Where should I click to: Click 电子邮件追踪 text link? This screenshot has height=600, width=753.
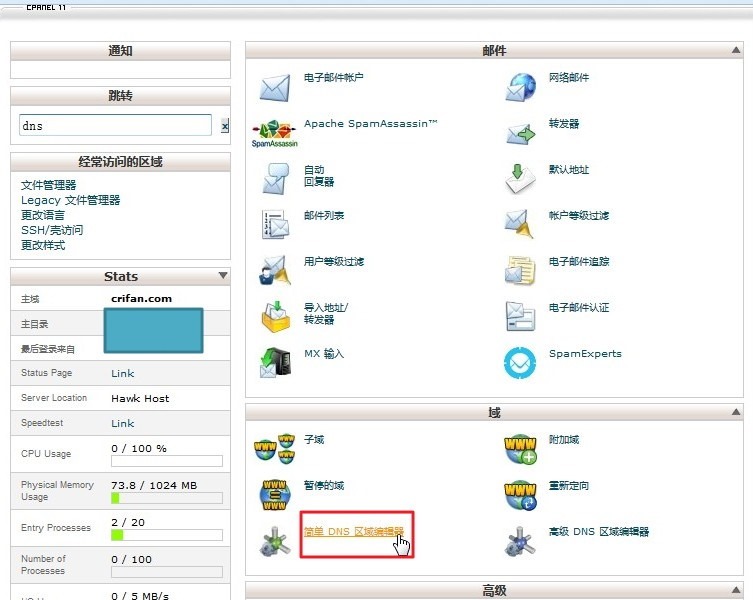click(579, 261)
